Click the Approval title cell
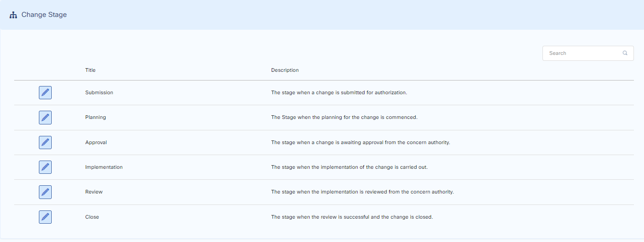 [96, 142]
